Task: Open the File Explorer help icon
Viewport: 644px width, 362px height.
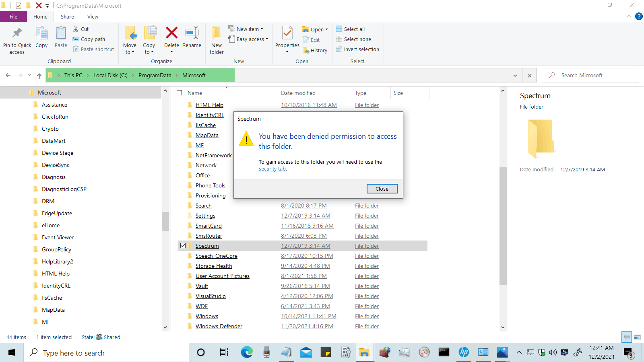Action: pyautogui.click(x=639, y=16)
